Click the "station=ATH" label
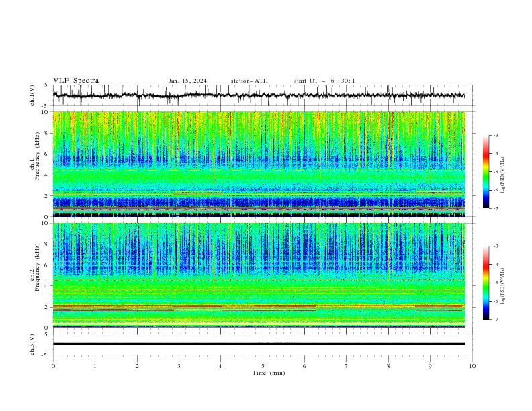The height and width of the screenshot is (411, 532). (x=249, y=81)
